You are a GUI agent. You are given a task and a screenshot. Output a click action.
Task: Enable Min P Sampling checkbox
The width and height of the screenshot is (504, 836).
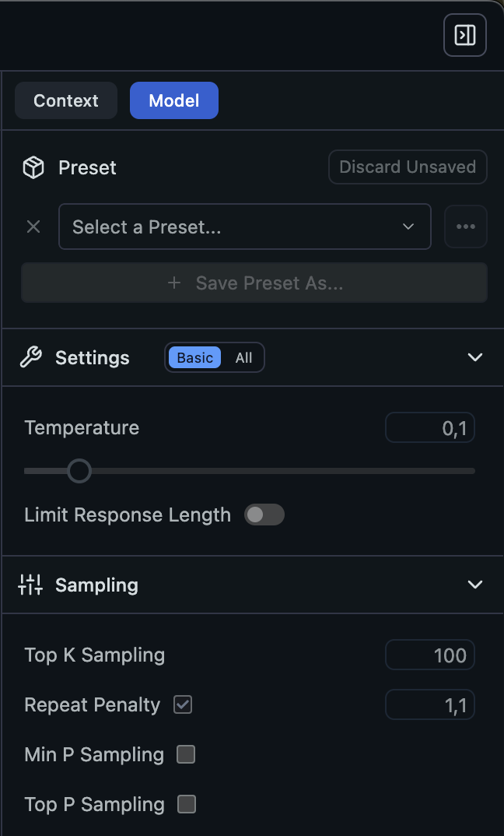pyautogui.click(x=186, y=754)
